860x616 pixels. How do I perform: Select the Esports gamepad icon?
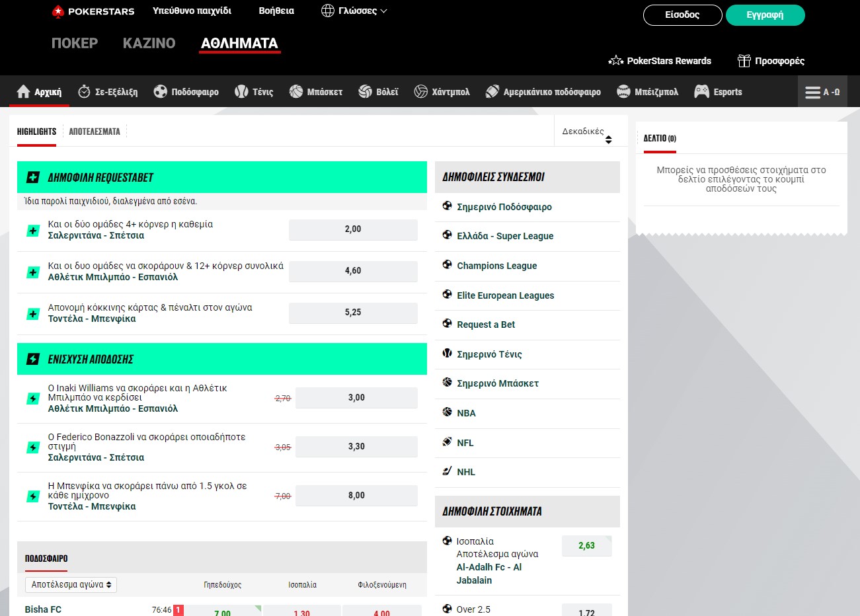point(701,91)
